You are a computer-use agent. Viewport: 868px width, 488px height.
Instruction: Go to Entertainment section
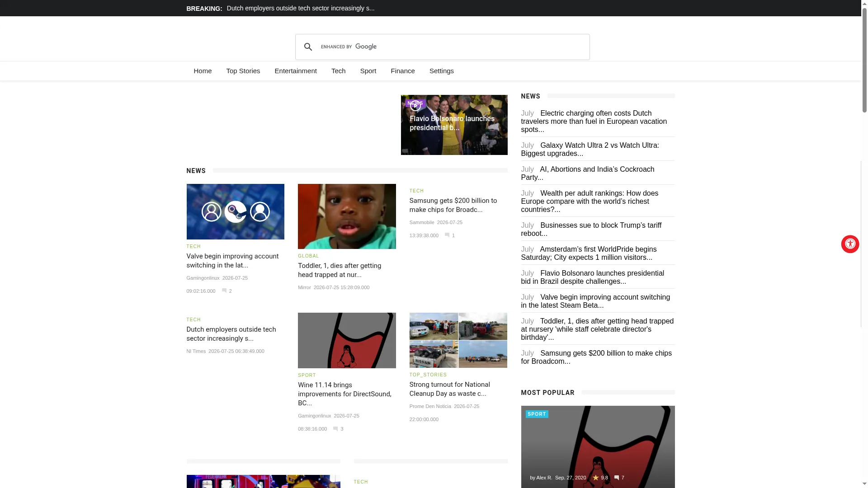pos(296,71)
